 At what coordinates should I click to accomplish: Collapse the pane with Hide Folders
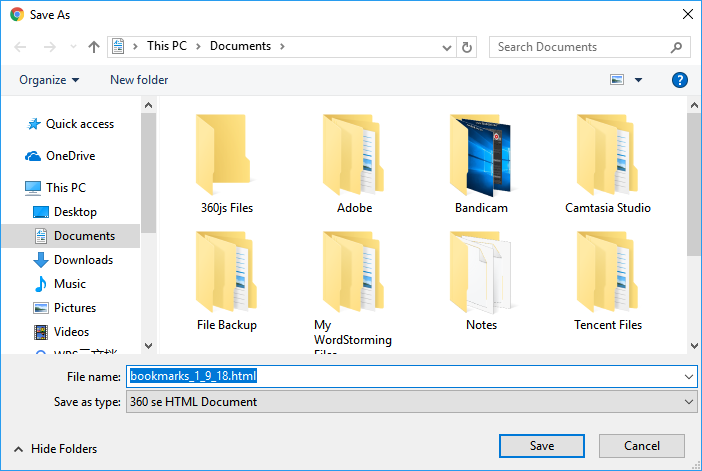coord(56,449)
